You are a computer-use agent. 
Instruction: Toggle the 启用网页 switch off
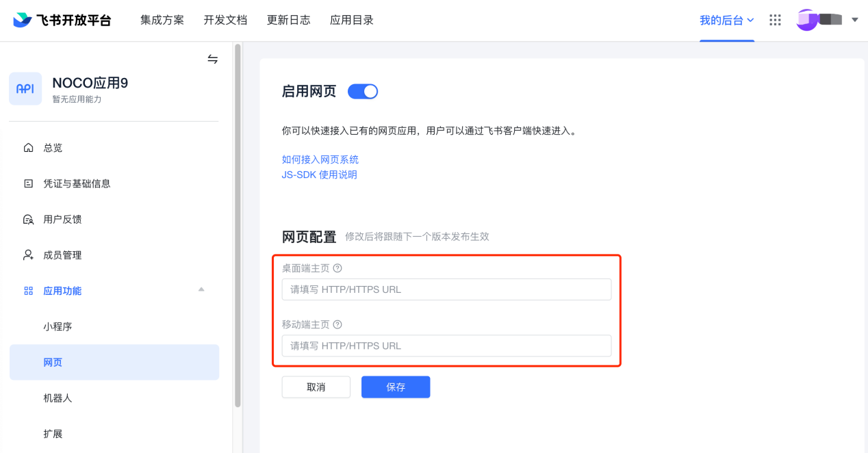point(363,91)
